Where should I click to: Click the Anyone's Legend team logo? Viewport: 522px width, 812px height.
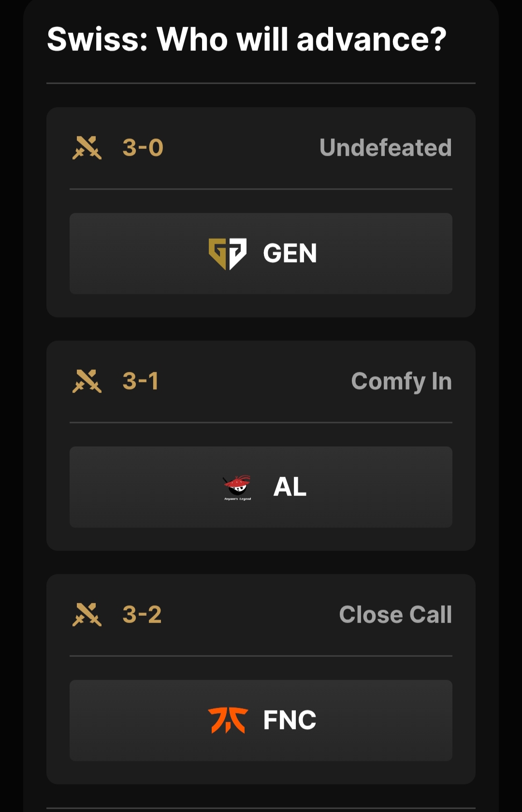pos(237,487)
